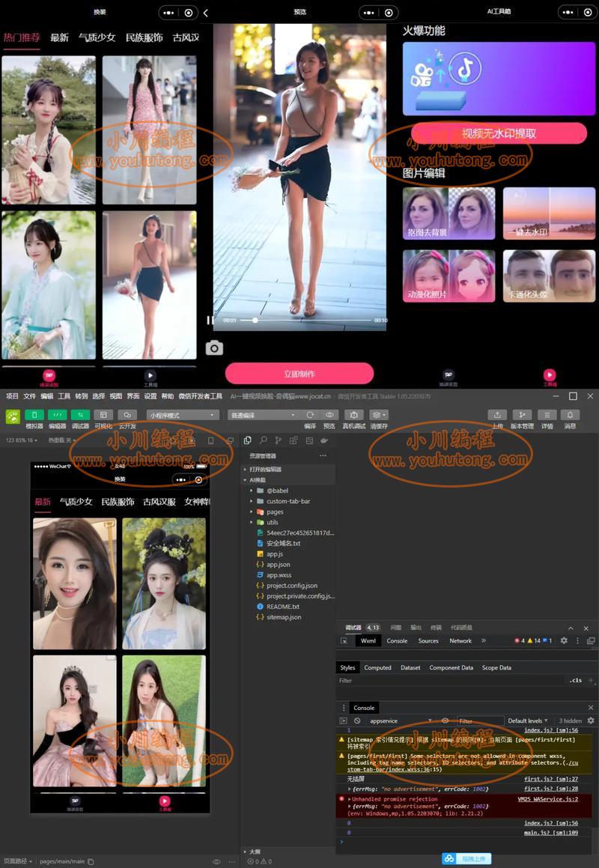The height and width of the screenshot is (868, 599).
Task: Click the preview video progress slider
Action: (x=306, y=320)
